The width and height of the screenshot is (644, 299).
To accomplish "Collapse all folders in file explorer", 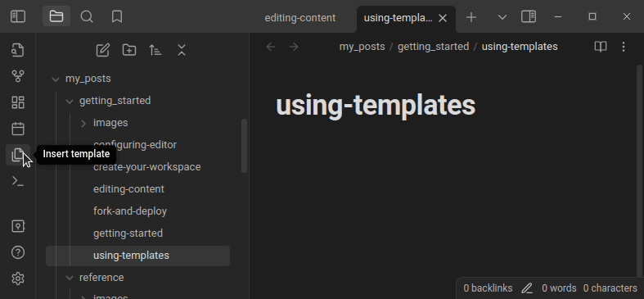I will [x=182, y=50].
